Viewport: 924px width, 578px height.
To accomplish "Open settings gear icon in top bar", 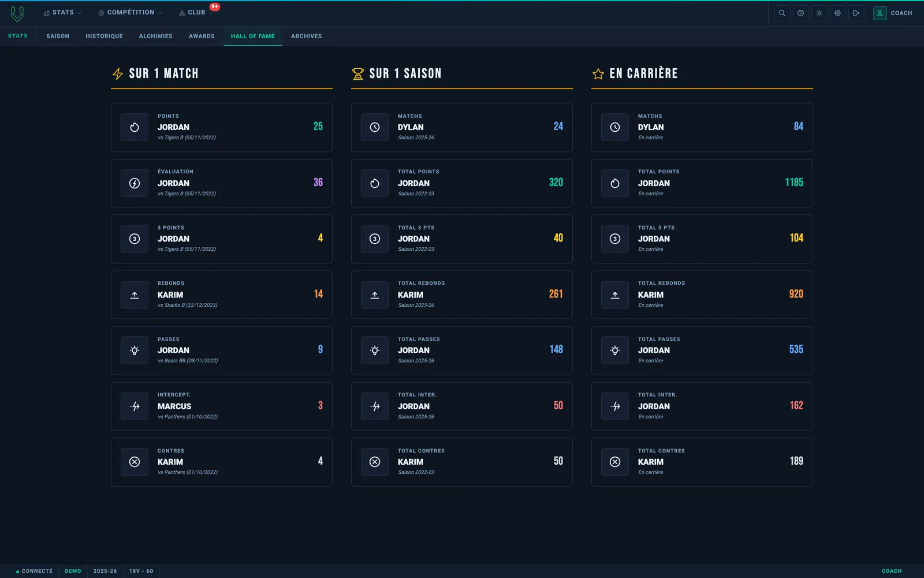I will [x=837, y=13].
